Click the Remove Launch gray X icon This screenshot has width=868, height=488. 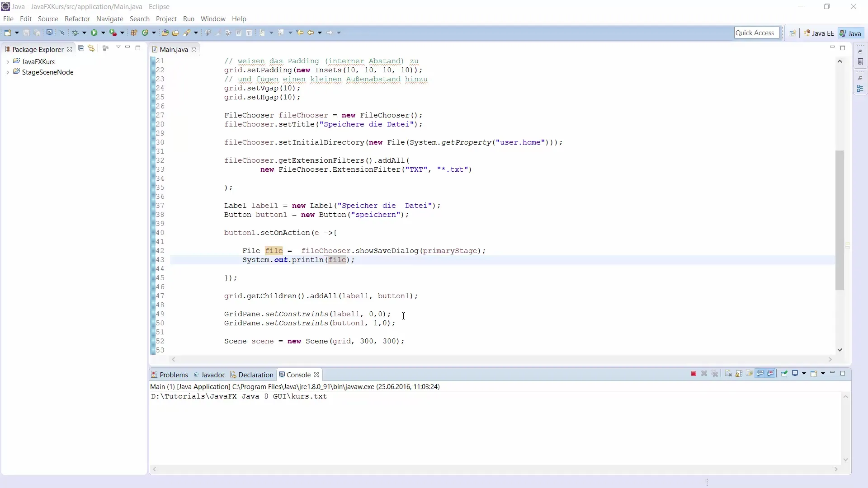(x=704, y=374)
